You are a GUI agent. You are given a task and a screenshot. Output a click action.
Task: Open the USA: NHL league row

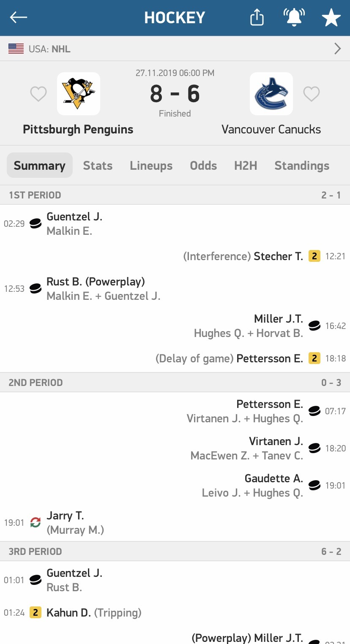[x=175, y=49]
